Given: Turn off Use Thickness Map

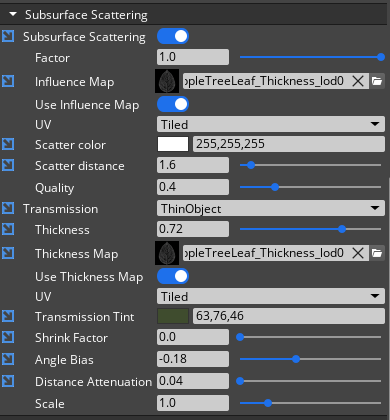Looking at the screenshot, I should click(173, 276).
